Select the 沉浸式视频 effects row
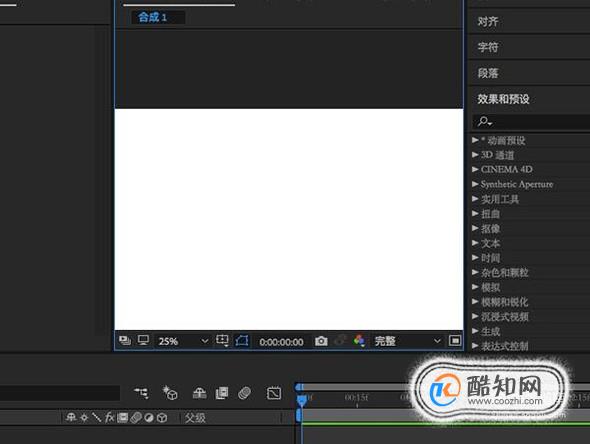This screenshot has width=590, height=444. click(x=530, y=316)
